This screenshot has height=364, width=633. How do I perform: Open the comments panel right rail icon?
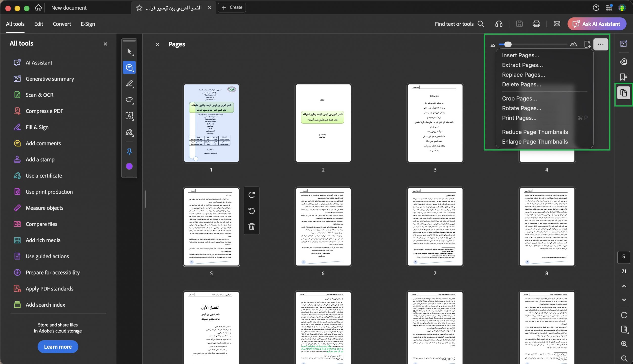point(623,61)
